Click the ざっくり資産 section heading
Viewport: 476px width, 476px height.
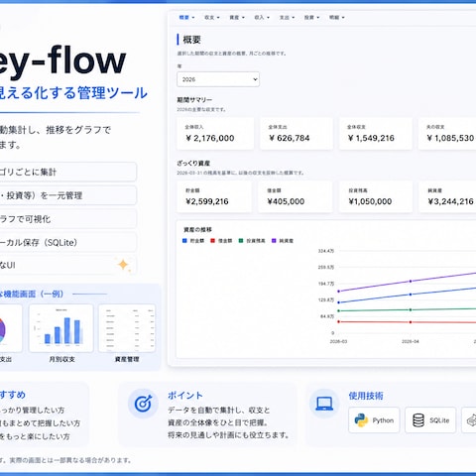[x=193, y=163]
